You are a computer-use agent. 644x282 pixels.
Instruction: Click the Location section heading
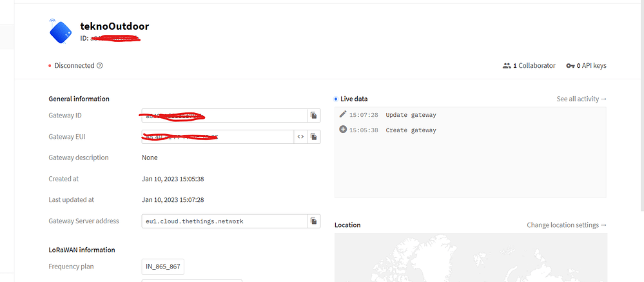[347, 225]
